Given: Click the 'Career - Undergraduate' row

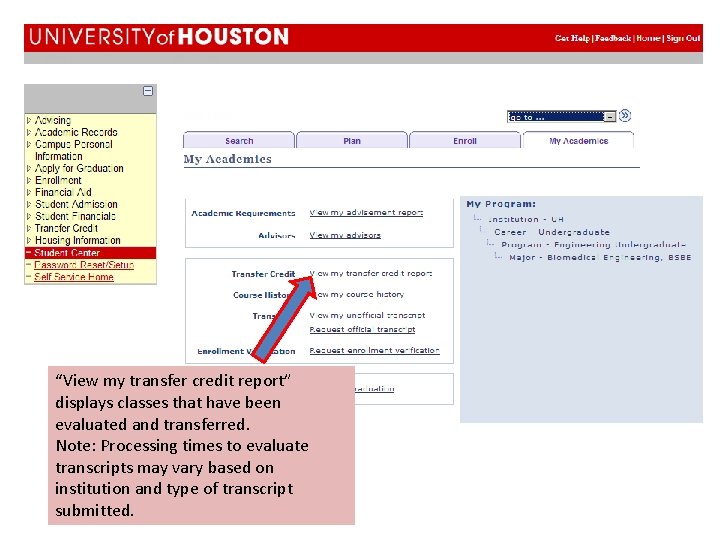Looking at the screenshot, I should pyautogui.click(x=552, y=232).
